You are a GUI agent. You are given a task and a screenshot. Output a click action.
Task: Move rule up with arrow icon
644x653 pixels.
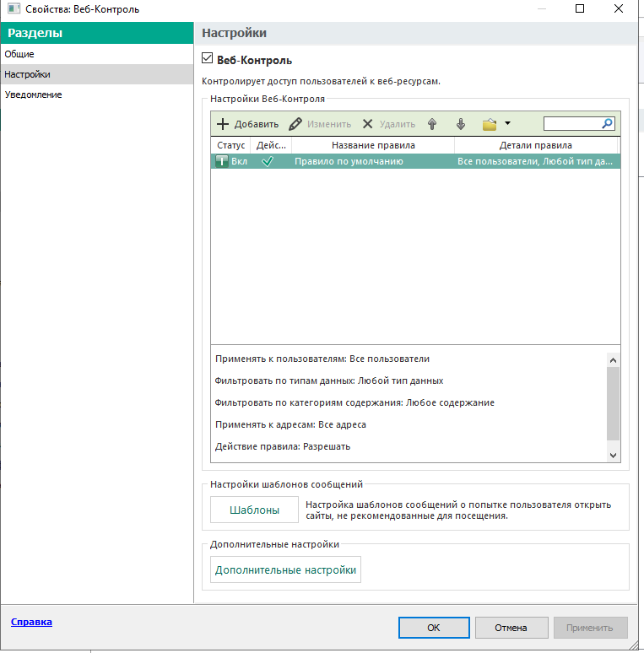(x=432, y=124)
